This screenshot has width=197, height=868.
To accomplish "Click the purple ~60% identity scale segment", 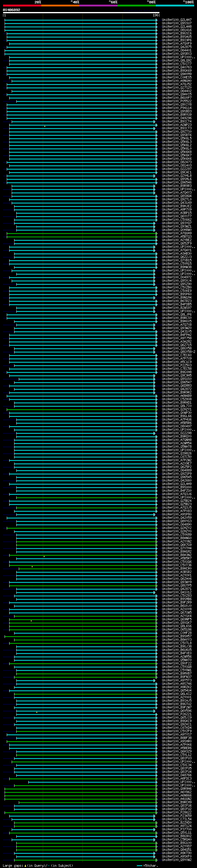I will (99, 6).
